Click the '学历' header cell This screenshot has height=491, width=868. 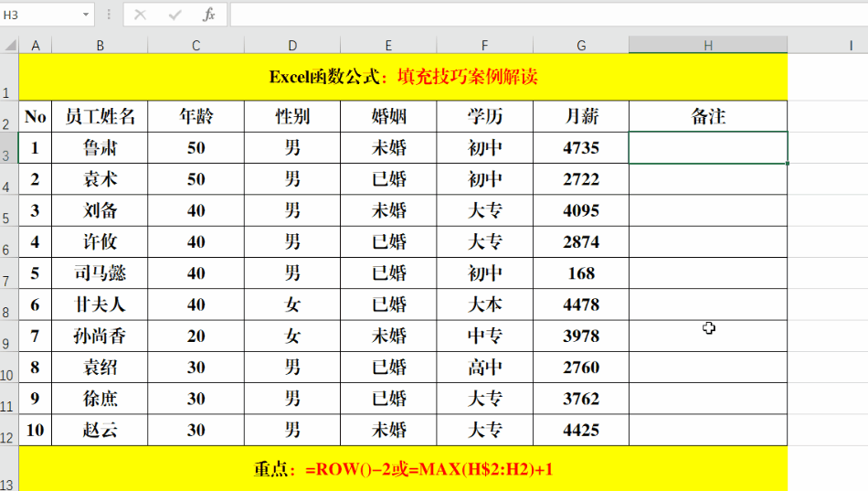(484, 116)
